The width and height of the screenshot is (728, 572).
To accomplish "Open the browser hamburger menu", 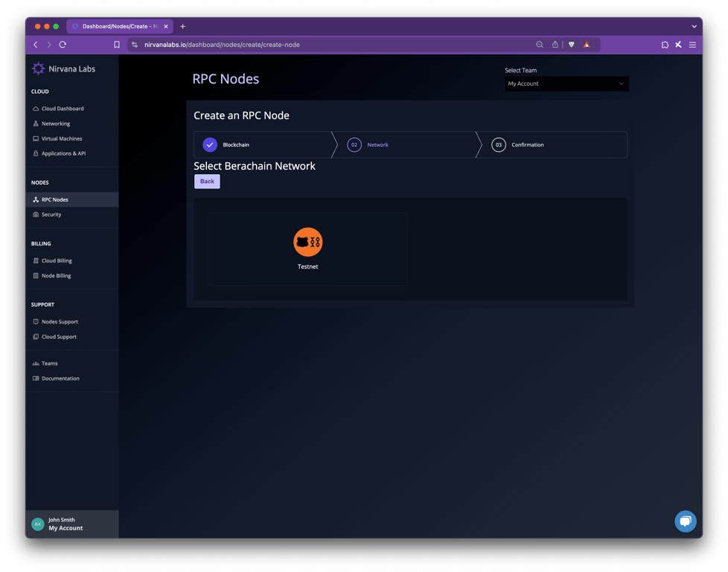I will coord(692,45).
